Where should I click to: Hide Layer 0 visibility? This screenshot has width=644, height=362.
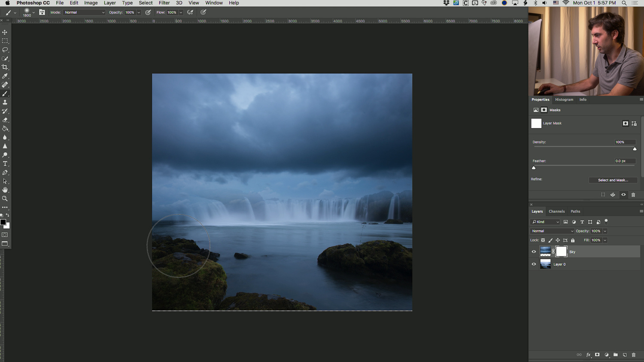pyautogui.click(x=534, y=264)
